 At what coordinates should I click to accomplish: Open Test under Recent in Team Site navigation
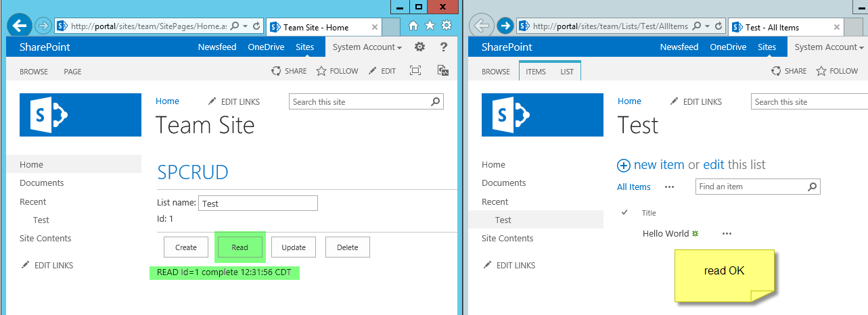[41, 220]
